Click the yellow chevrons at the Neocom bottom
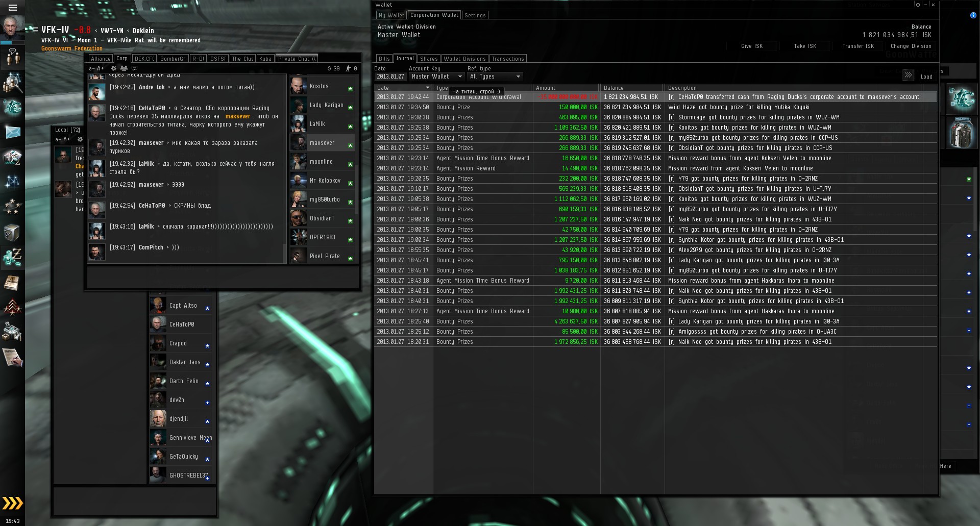Image resolution: width=980 pixels, height=526 pixels. point(13,503)
